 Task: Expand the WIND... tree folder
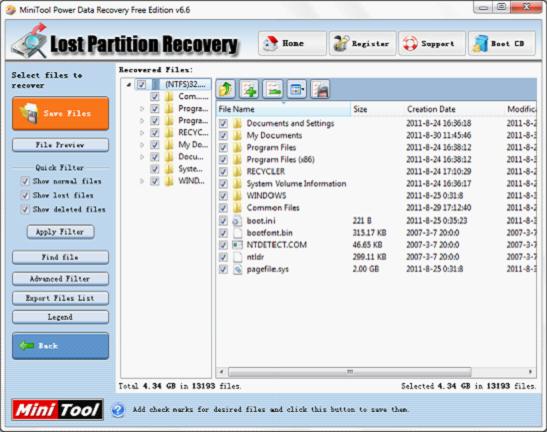tap(142, 181)
